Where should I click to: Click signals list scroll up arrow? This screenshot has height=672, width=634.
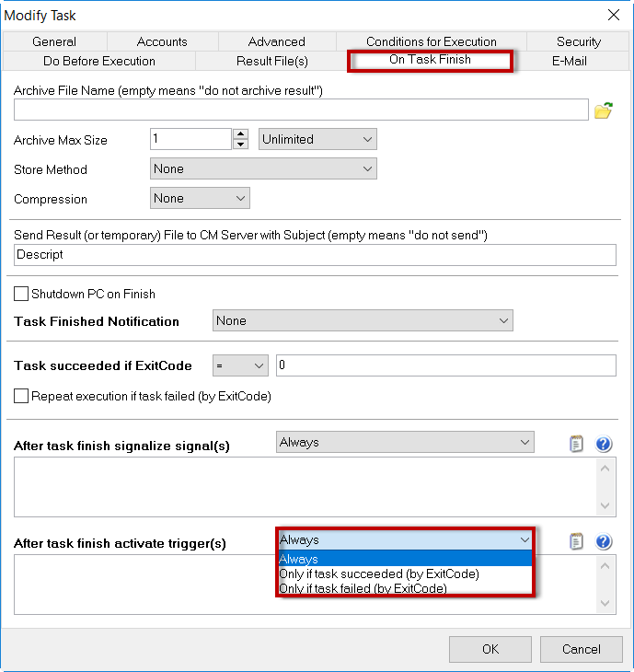[605, 469]
